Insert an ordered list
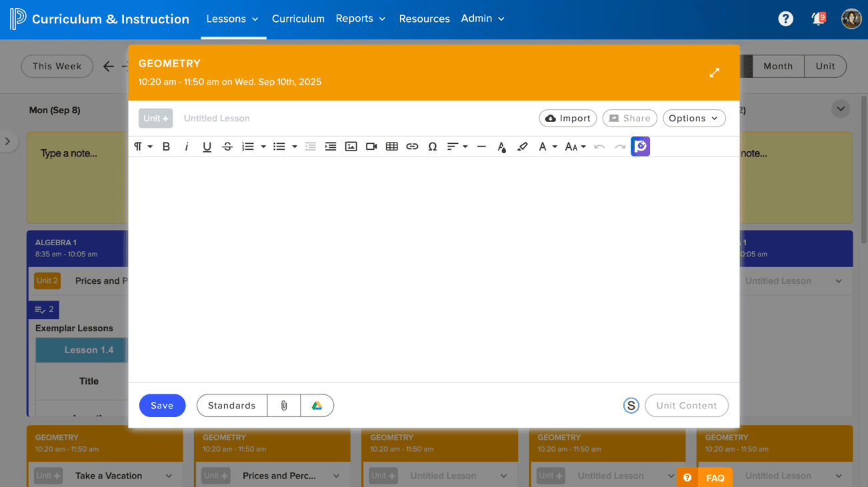The image size is (868, 487). click(248, 147)
